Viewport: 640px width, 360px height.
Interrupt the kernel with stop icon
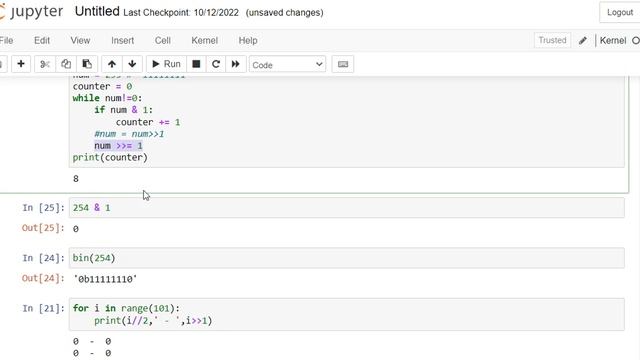point(196,64)
